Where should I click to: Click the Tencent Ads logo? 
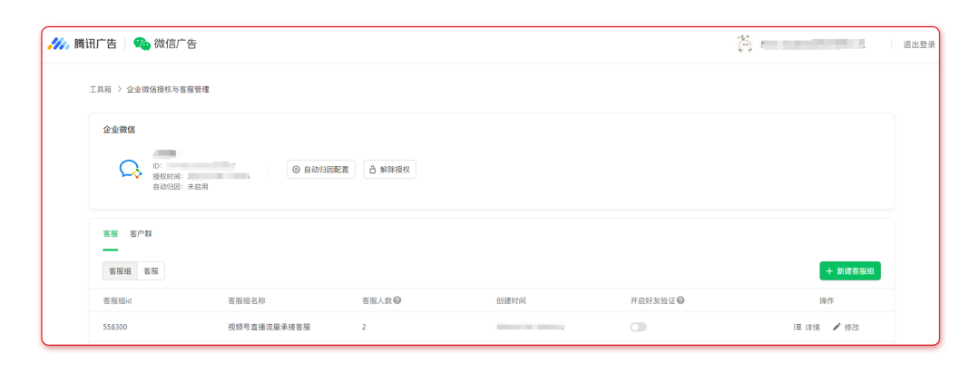coord(60,44)
